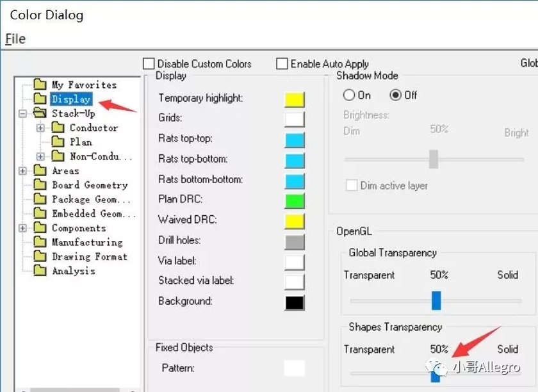538x392 pixels.
Task: Click the Plan DRC green color swatch
Action: coord(295,201)
